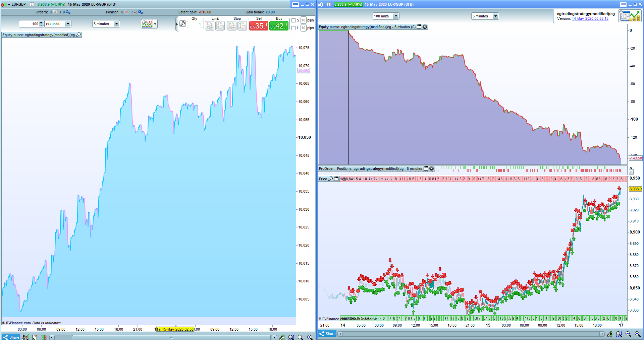Place a sell limit order using second Limit icon

(x=220, y=26)
